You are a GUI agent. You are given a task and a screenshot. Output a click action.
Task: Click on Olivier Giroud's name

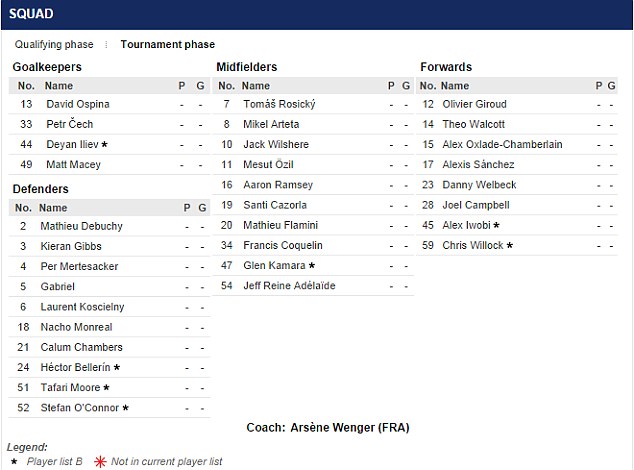475,104
